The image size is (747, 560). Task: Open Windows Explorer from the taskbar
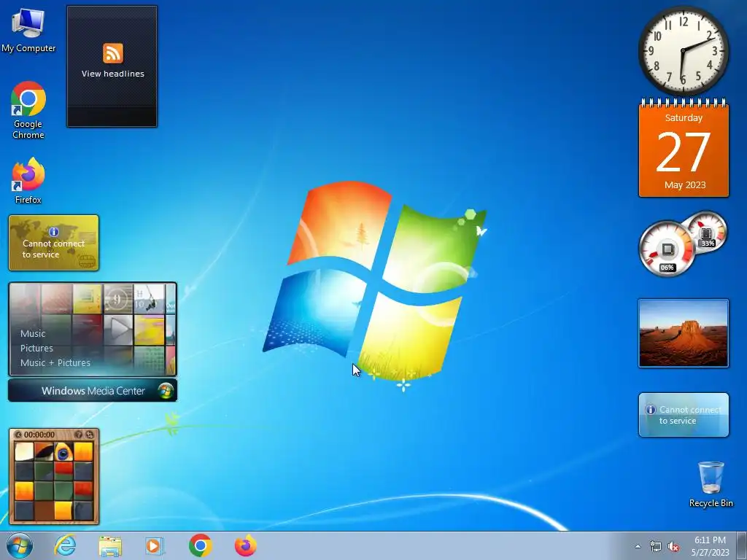(110, 545)
